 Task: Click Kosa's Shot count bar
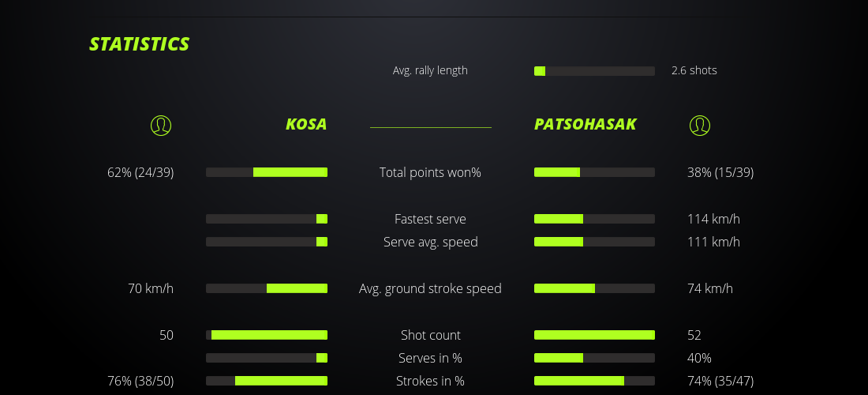[267, 335]
